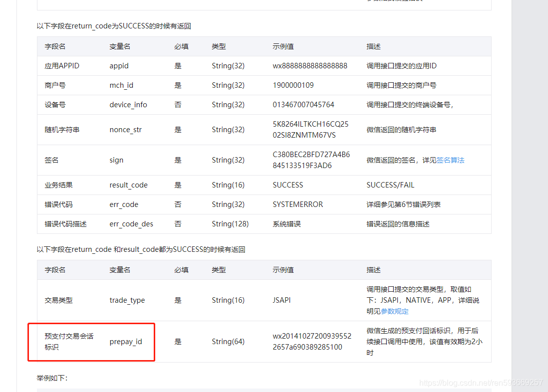This screenshot has height=392, width=548.
Task: Click the 调用接口提交的应用ID description
Action: coord(402,66)
